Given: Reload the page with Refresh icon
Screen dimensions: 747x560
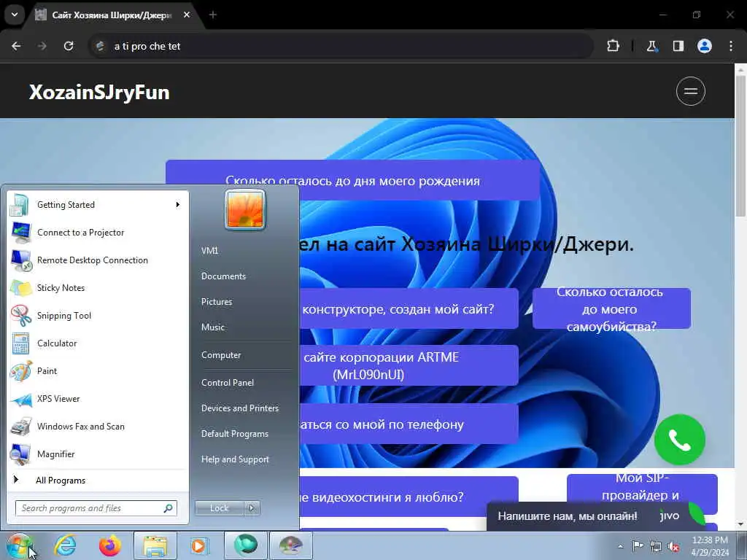Looking at the screenshot, I should click(69, 46).
